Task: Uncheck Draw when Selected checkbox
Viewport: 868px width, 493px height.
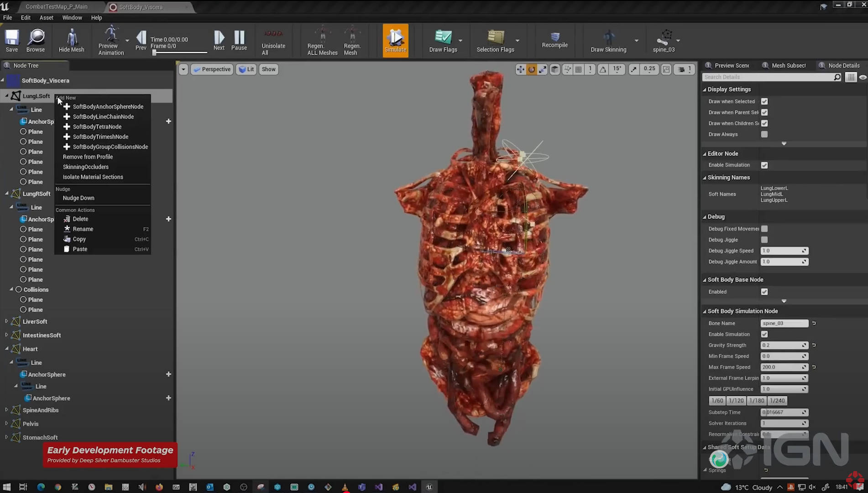Action: (764, 101)
